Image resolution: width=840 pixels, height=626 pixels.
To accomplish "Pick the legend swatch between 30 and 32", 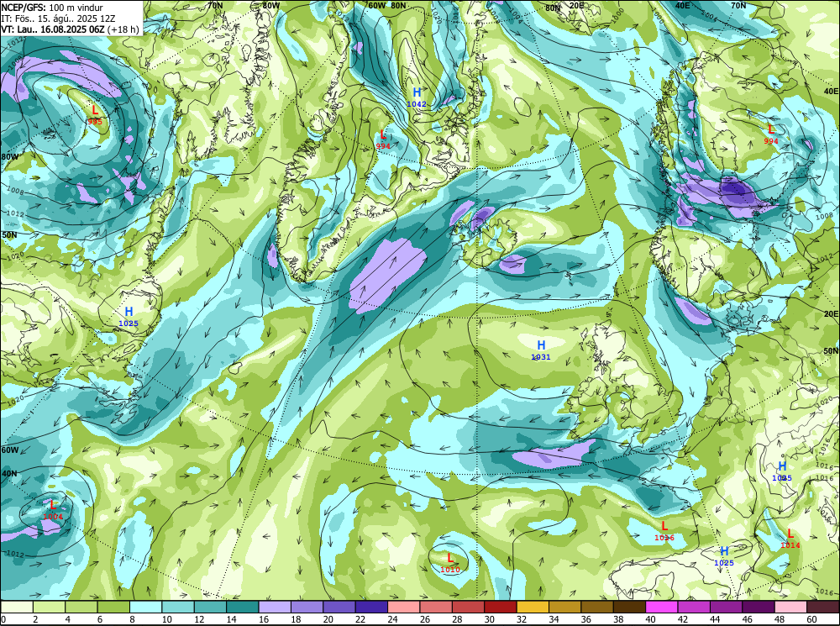I will [x=501, y=607].
